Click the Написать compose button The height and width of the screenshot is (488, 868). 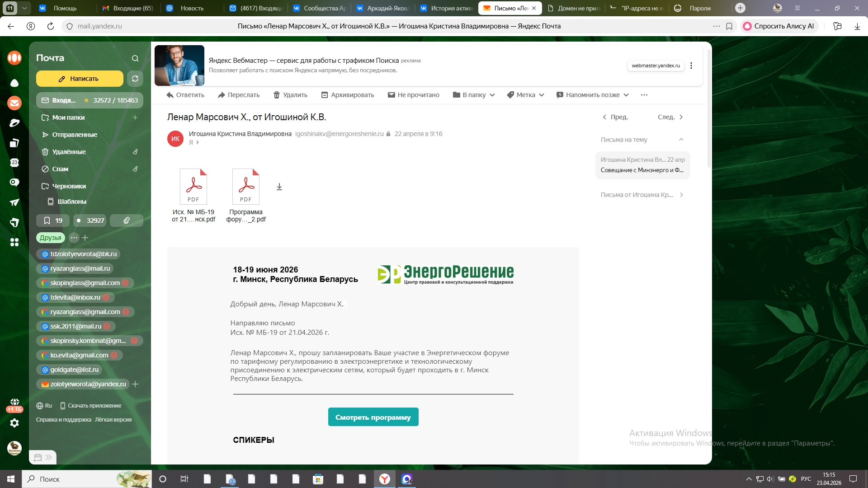(x=80, y=79)
